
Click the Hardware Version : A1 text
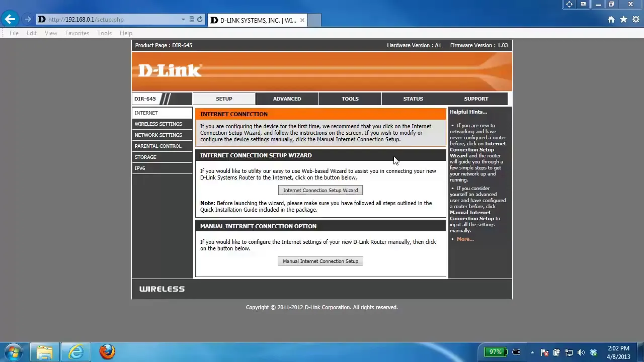[414, 45]
